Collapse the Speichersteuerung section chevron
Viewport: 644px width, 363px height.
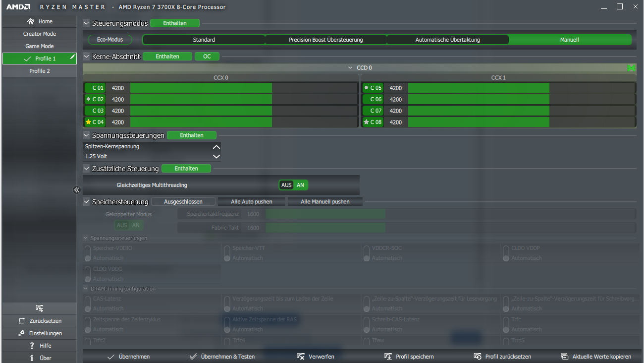click(87, 202)
